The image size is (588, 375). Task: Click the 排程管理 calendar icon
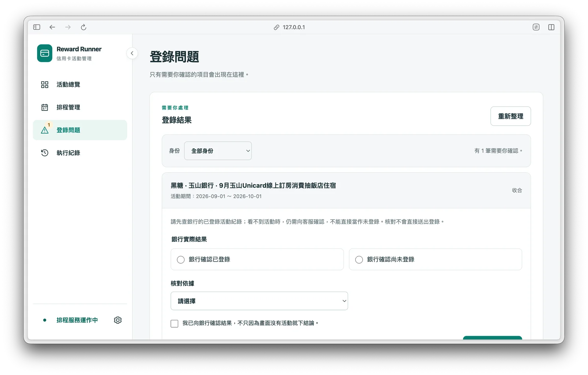(45, 107)
